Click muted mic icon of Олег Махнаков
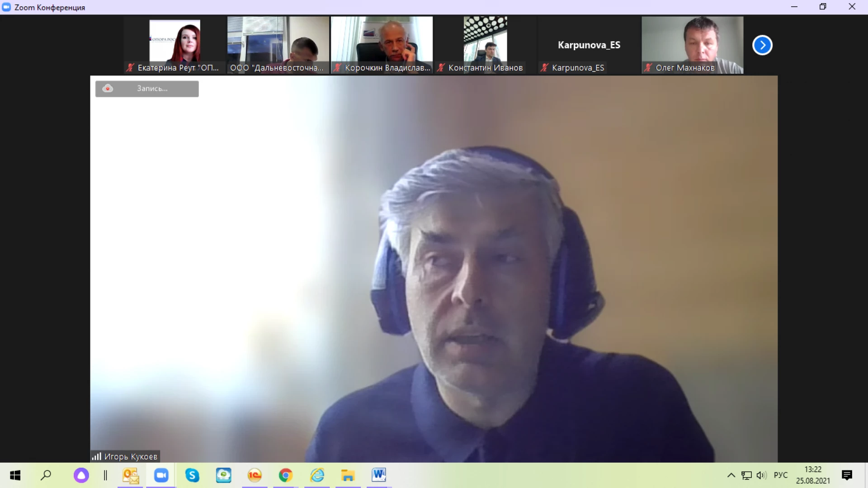Screen dimensions: 868x488 click(x=648, y=68)
